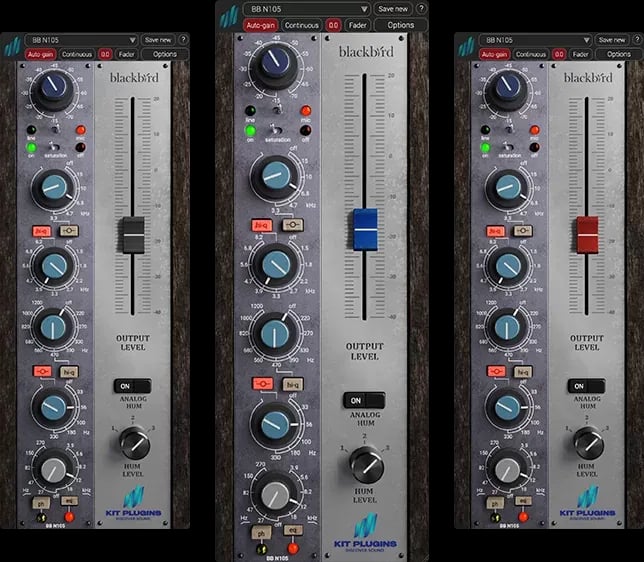Click the red output level fader handle

pos(587,235)
